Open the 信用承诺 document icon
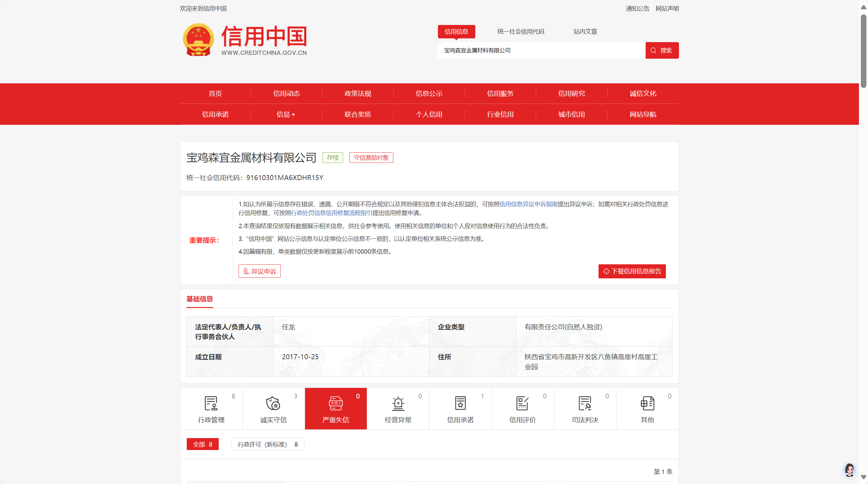Image resolution: width=868 pixels, height=484 pixels. coord(460,403)
